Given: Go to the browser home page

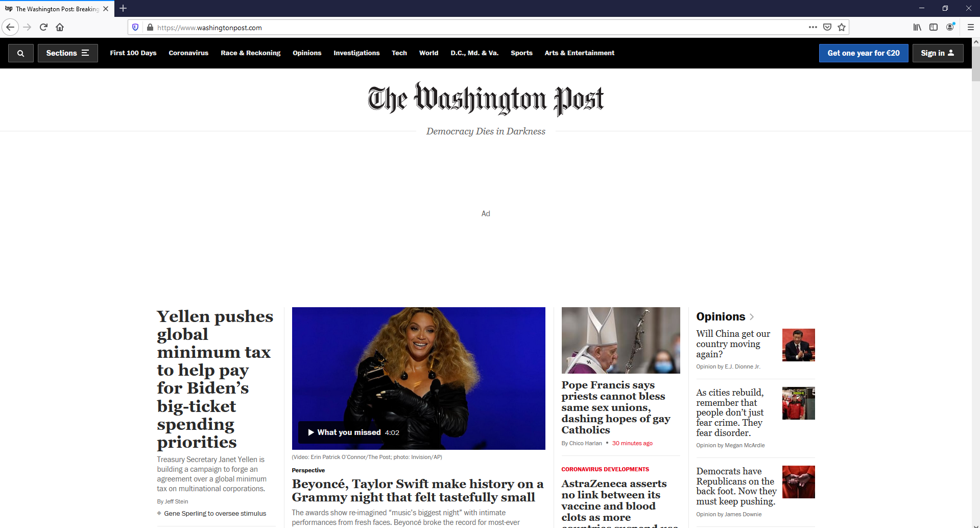Looking at the screenshot, I should coord(60,27).
